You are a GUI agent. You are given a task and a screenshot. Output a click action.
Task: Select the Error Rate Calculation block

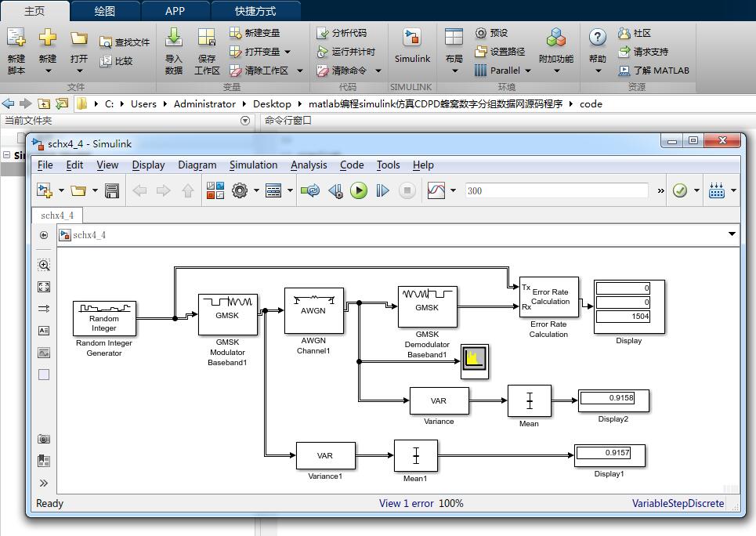click(548, 297)
